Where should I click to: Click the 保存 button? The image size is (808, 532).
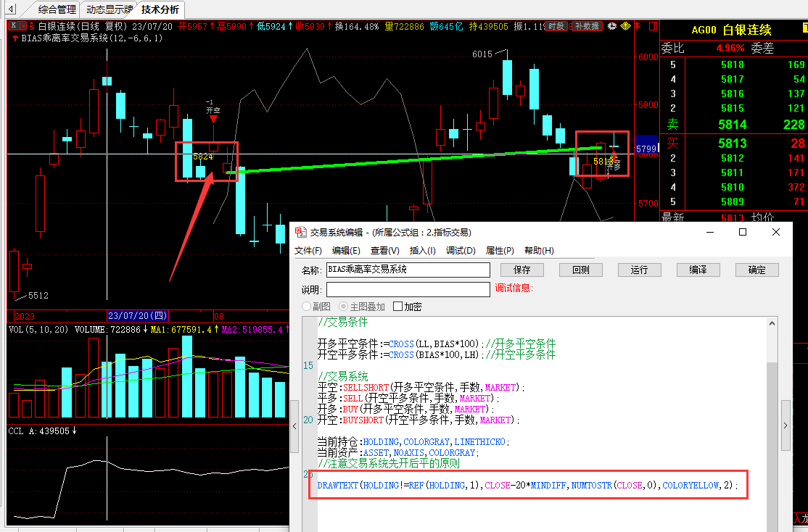coord(522,270)
